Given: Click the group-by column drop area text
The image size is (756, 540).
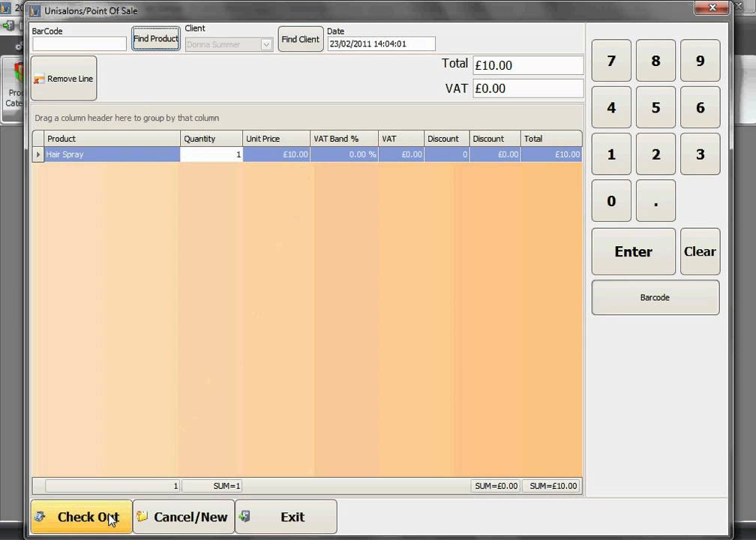Looking at the screenshot, I should 127,118.
